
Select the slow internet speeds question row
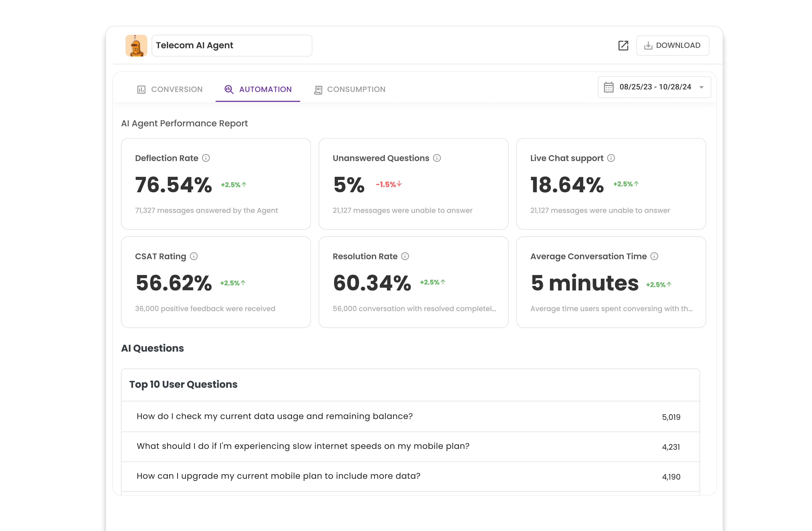click(410, 446)
